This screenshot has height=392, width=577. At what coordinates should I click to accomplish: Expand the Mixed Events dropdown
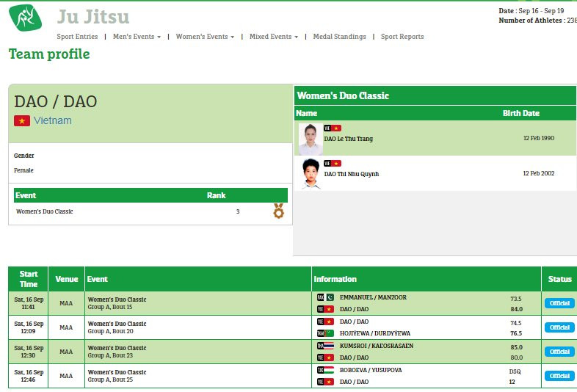pos(273,37)
